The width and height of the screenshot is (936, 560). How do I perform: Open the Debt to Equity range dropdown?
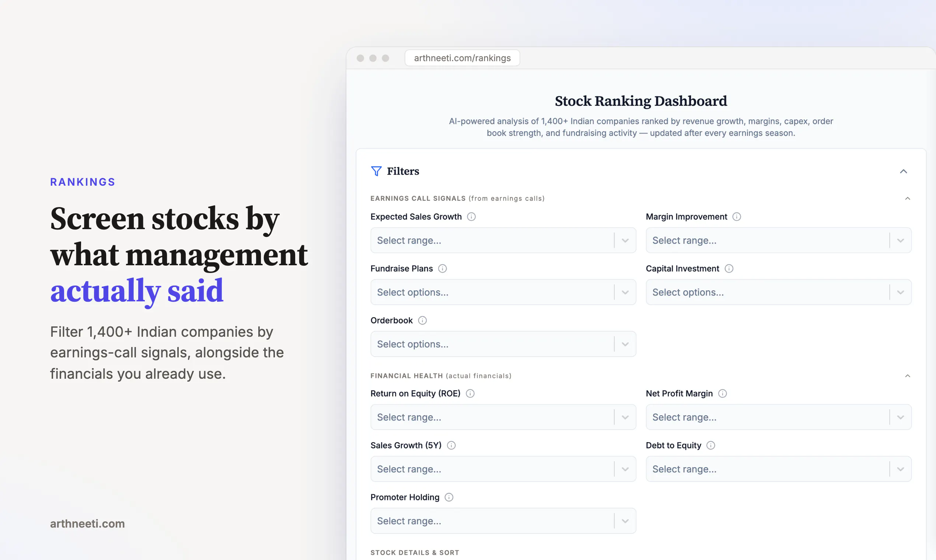778,469
